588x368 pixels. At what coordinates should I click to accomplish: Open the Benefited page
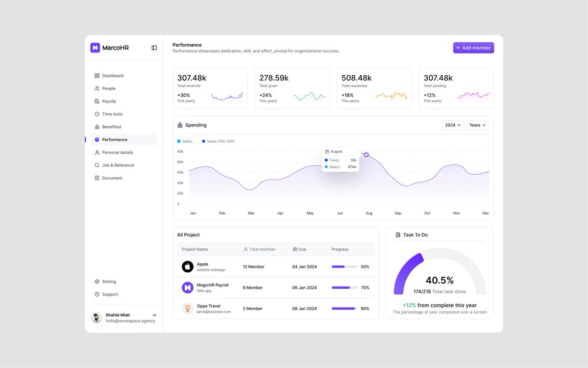pos(124,127)
